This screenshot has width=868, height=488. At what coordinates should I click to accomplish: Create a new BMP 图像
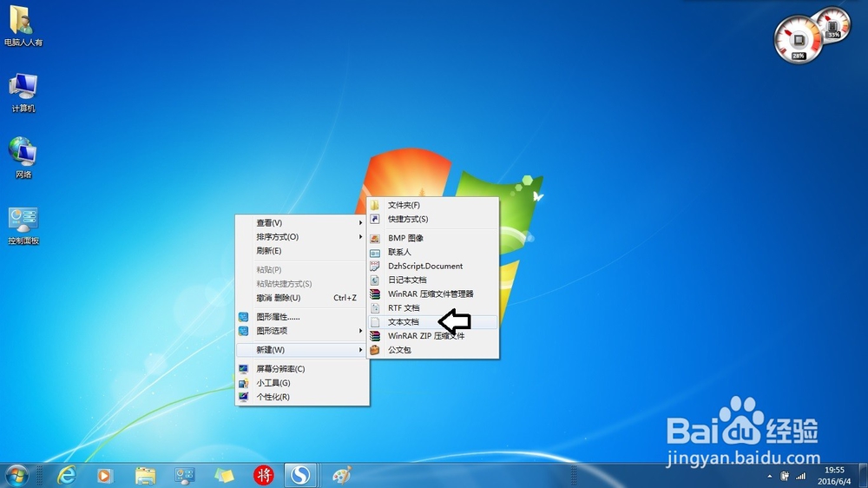pos(433,238)
